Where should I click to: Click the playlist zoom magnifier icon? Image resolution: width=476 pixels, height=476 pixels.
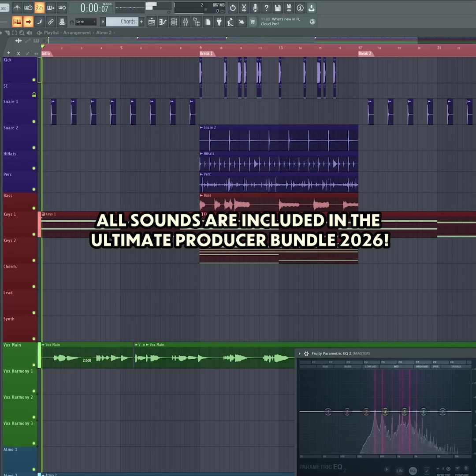click(22, 33)
